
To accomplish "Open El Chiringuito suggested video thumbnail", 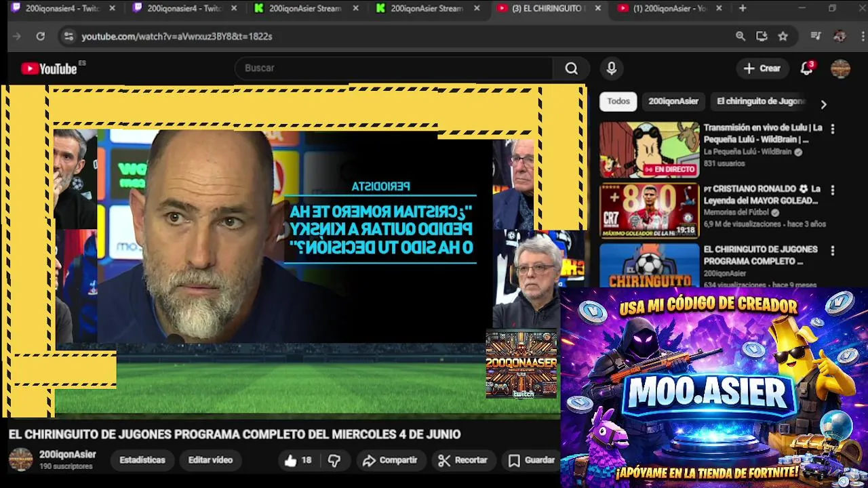I will pos(649,265).
